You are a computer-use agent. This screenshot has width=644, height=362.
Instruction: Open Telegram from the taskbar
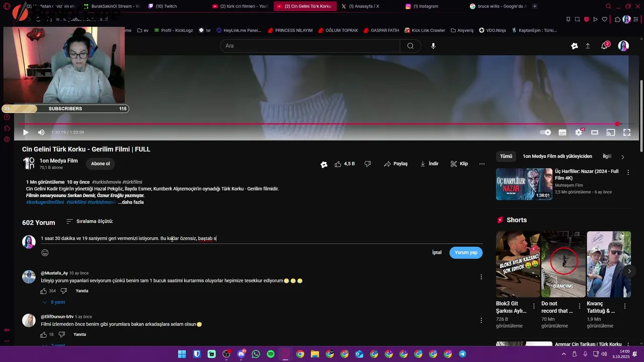click(x=462, y=354)
